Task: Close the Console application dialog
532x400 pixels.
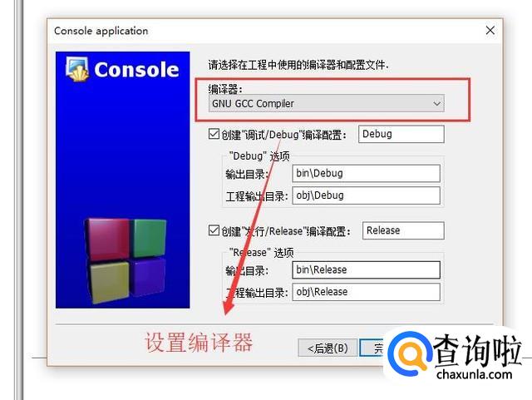Action: click(490, 31)
